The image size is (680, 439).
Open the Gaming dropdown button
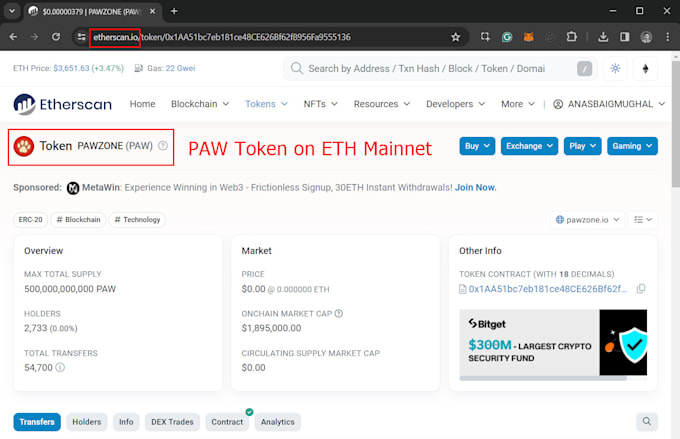pos(632,146)
